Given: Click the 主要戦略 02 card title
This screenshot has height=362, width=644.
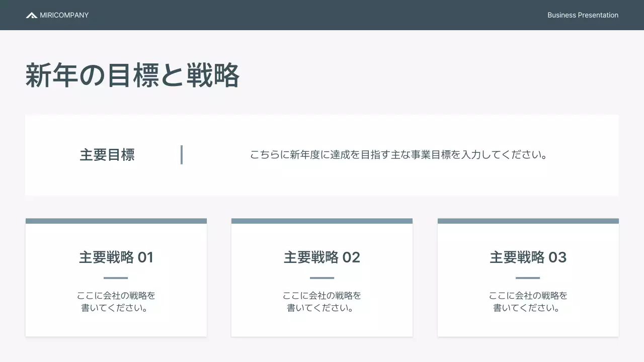Looking at the screenshot, I should coord(322,257).
